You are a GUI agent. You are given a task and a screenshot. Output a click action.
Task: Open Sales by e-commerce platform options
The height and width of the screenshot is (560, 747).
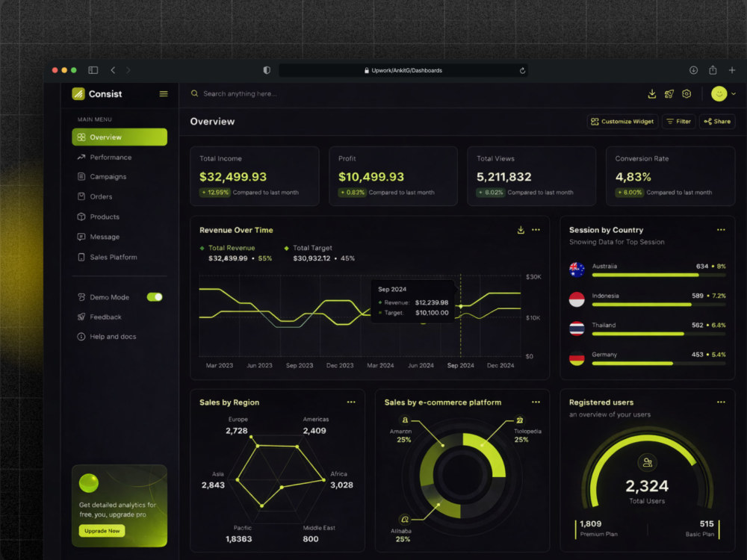coord(536,402)
